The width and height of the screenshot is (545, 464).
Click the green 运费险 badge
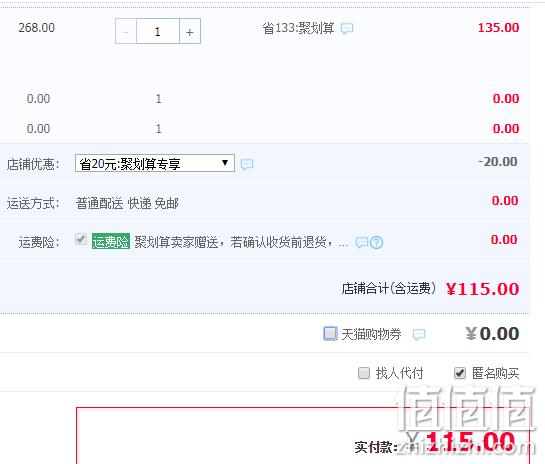click(x=111, y=241)
